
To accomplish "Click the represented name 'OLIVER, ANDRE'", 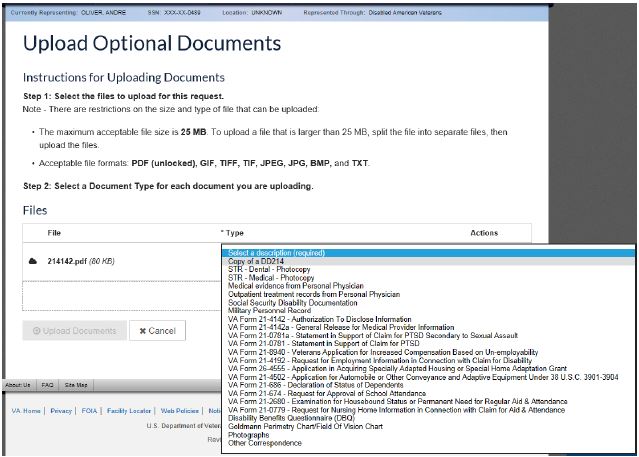I will point(104,13).
